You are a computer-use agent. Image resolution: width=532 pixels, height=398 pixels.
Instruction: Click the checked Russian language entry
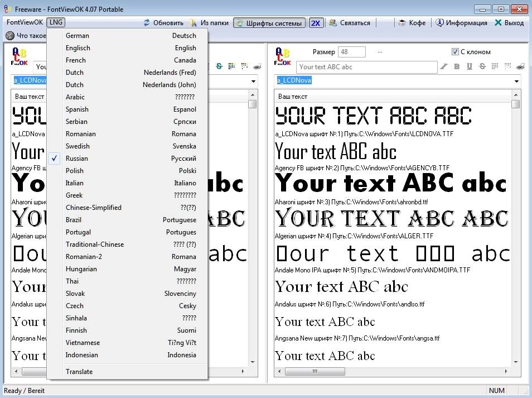pyautogui.click(x=128, y=158)
